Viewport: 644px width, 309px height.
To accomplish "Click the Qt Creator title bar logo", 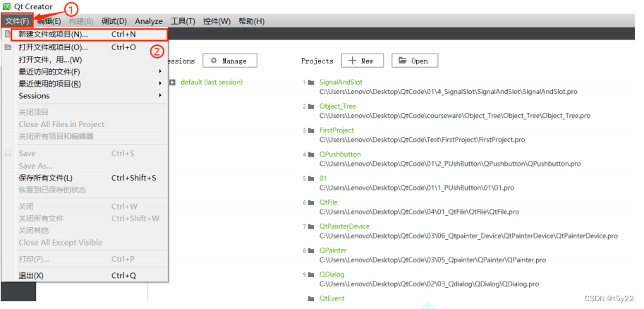I will (x=6, y=6).
